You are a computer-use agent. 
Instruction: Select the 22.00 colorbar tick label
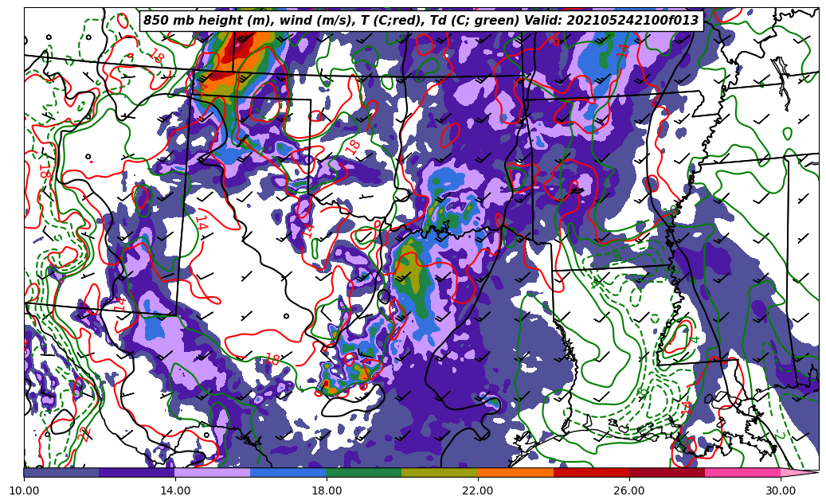click(478, 490)
